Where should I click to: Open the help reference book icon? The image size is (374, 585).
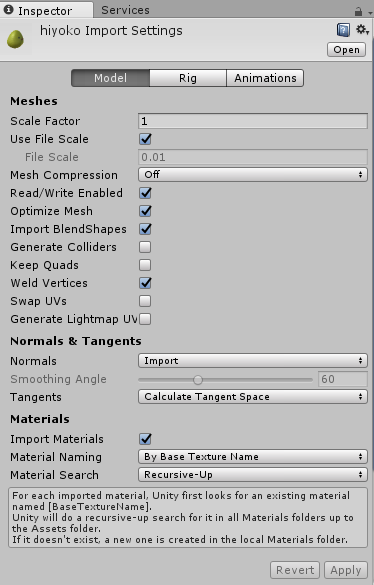[x=343, y=30]
